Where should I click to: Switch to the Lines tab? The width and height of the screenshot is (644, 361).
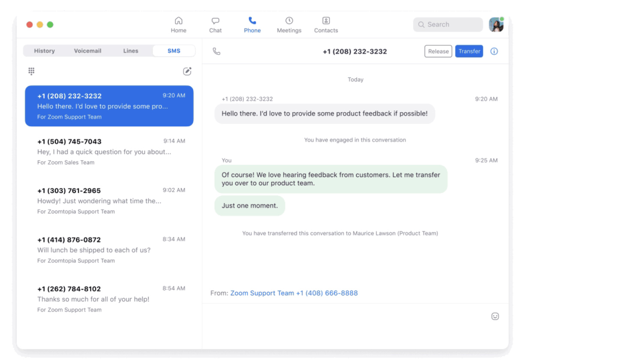point(131,51)
